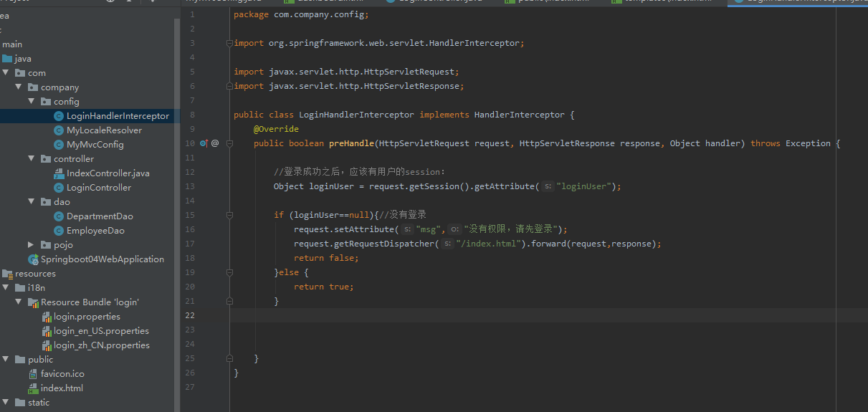Image resolution: width=868 pixels, height=412 pixels.
Task: Collapse the config package arrow
Action: pyautogui.click(x=32, y=102)
